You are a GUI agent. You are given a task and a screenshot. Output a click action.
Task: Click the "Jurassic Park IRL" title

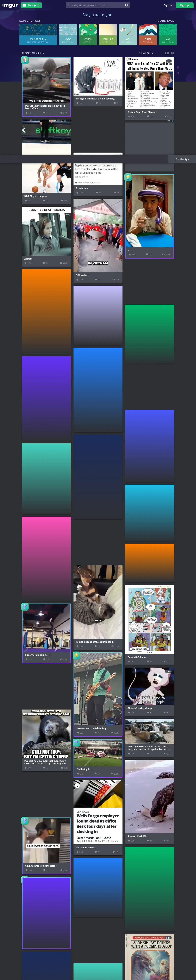(137, 836)
